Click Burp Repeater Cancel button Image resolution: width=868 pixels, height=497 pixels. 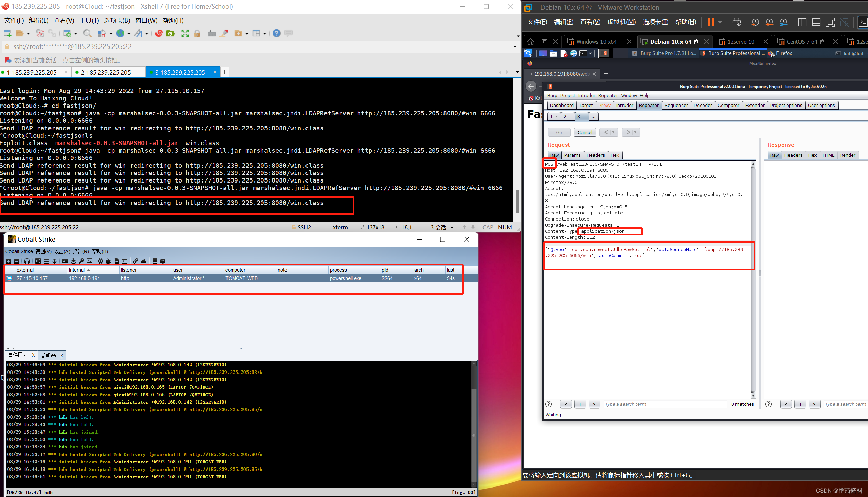(585, 132)
